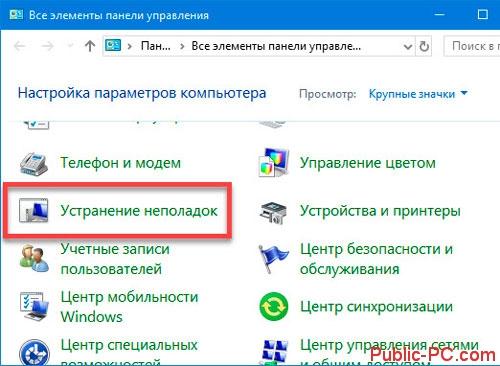Click the Поиск search field

(x=472, y=46)
